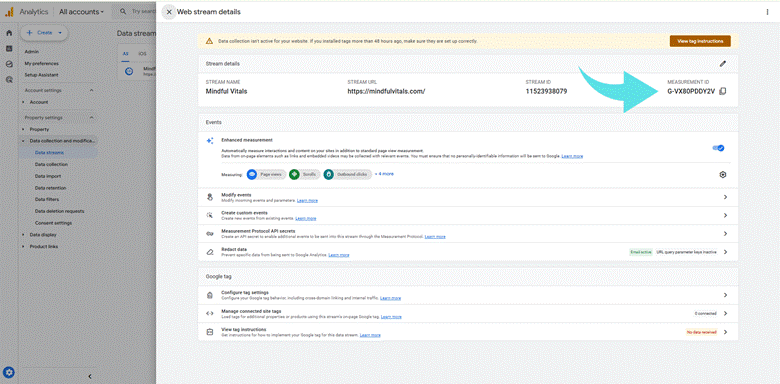Click the Scrolls measurement chip
Image resolution: width=780 pixels, height=384 pixels.
(x=304, y=175)
